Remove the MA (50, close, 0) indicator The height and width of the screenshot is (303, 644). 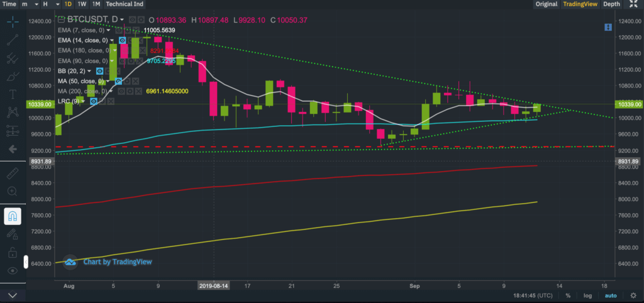pos(136,81)
